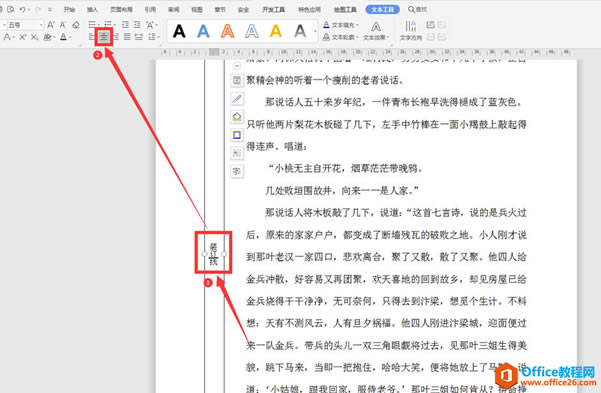Click the text effect 文本效果 icon
This screenshot has width=601, height=393.
pos(376,31)
